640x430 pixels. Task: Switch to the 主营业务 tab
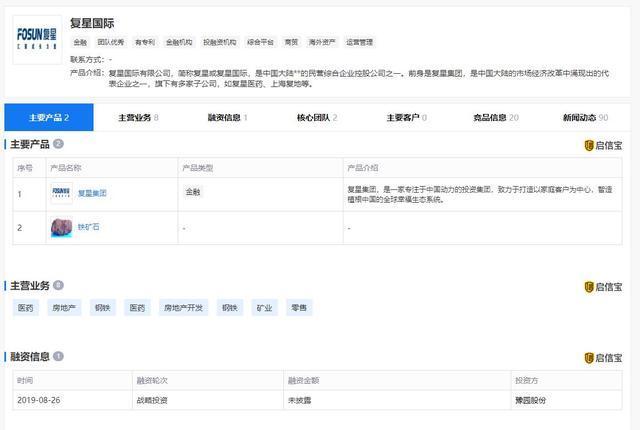coord(138,117)
